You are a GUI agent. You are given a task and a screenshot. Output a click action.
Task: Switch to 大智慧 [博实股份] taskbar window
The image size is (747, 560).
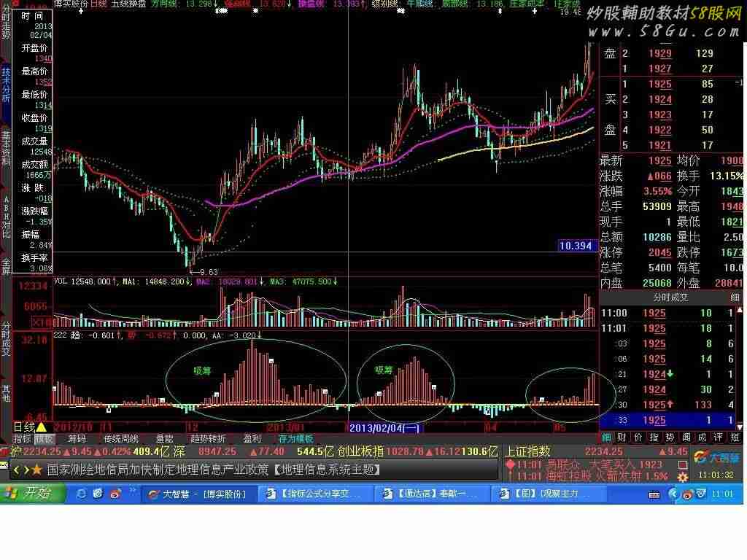click(199, 494)
